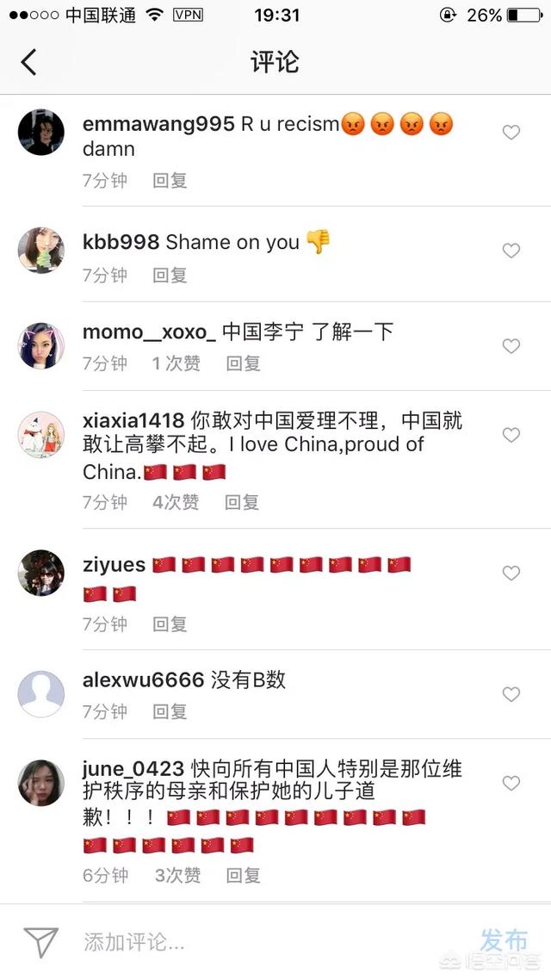Heart alexwu6666's comment
Viewport: 551px width, 980px height.
pyautogui.click(x=511, y=694)
